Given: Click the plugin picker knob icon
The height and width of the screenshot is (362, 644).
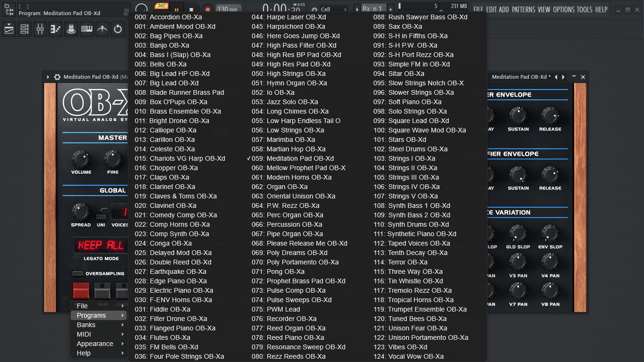Looking at the screenshot, I should pyautogui.click(x=71, y=29).
